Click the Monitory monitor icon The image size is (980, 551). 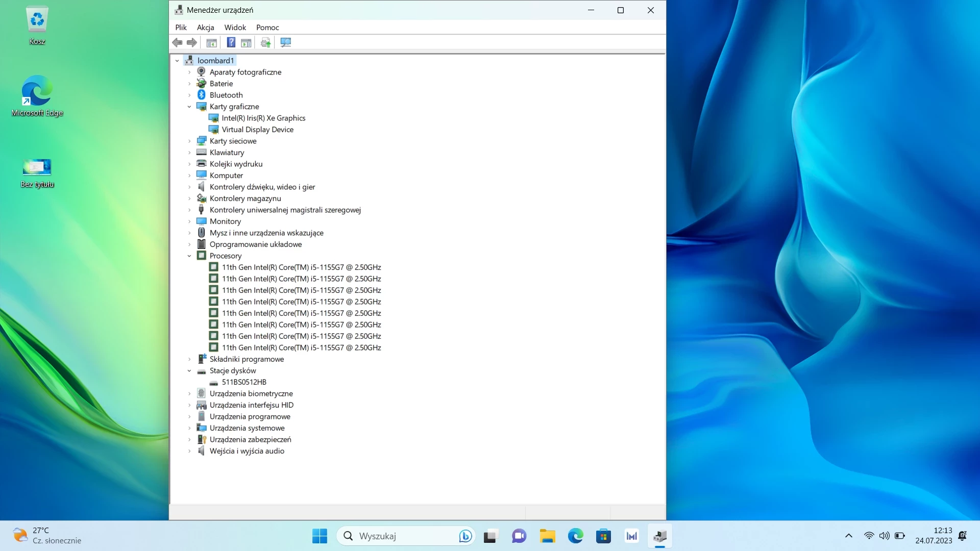[x=201, y=221]
